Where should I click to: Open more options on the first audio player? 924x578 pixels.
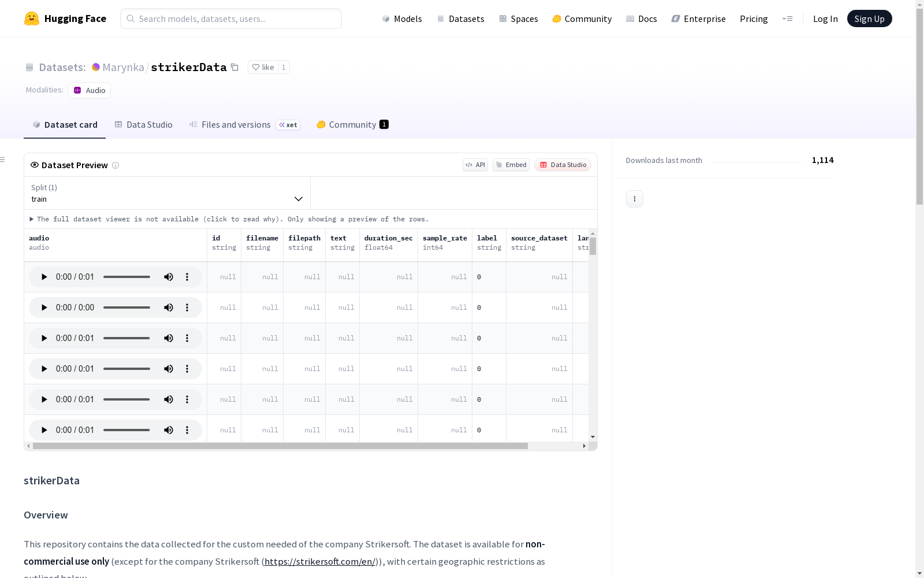point(187,277)
